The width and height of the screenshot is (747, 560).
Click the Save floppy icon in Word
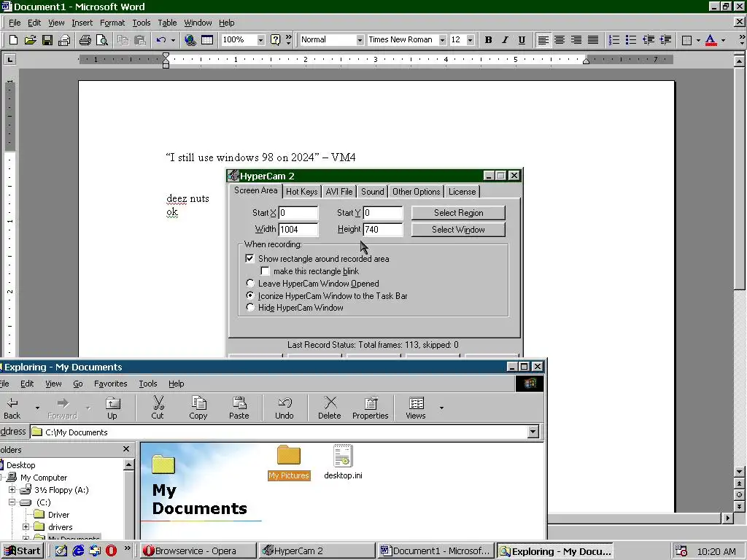tap(47, 40)
